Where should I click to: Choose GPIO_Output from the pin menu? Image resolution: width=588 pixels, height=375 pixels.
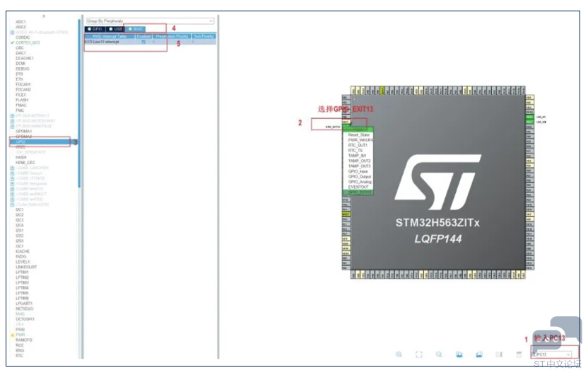tap(358, 177)
